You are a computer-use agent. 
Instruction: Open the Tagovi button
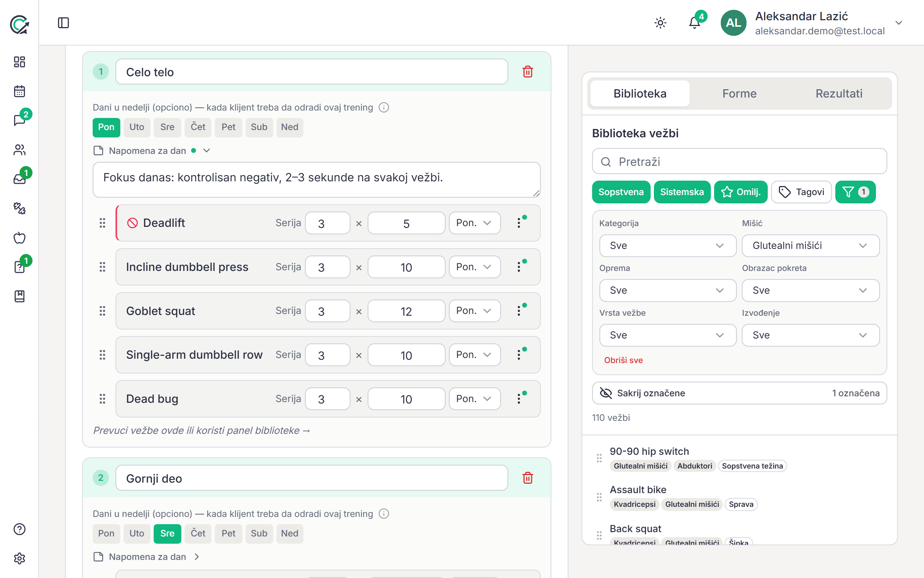[801, 192]
